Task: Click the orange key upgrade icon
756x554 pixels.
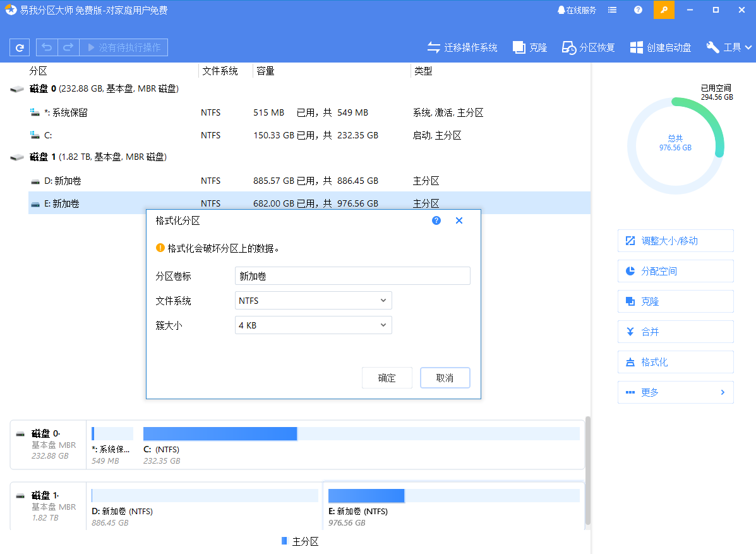Action: (663, 10)
